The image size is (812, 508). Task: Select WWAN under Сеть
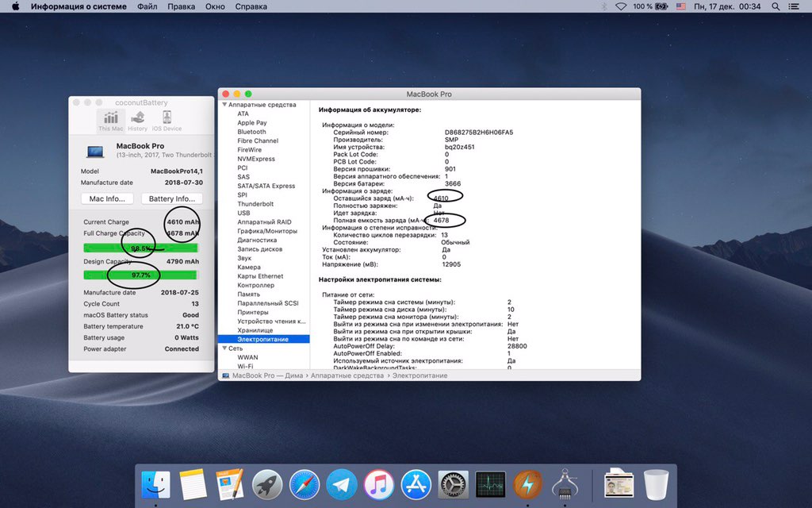click(x=247, y=357)
